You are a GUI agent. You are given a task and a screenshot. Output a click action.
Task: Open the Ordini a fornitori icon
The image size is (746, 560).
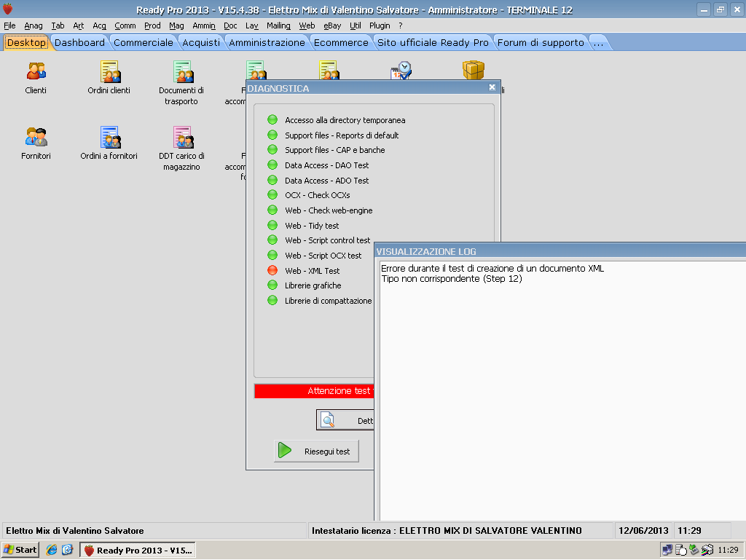pos(110,137)
